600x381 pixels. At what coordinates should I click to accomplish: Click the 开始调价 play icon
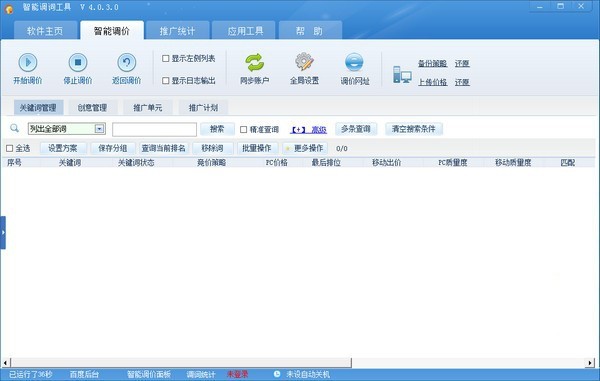pyautogui.click(x=28, y=62)
